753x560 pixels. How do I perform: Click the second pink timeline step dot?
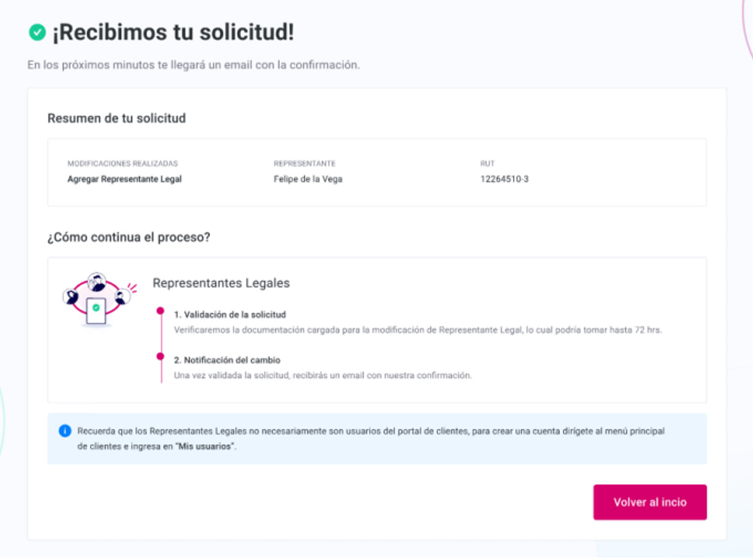160,357
